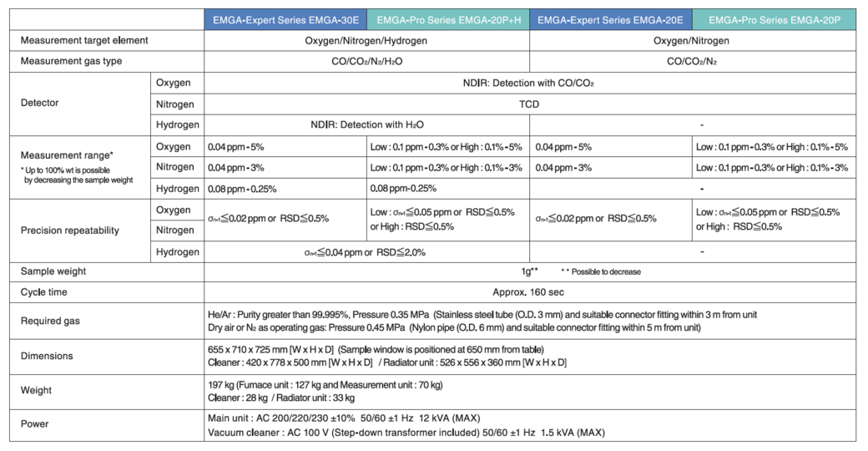This screenshot has height=451, width=868.
Task: Select the 'Oxygen/Nitrogen/Hydrogen' target element cell
Action: pyautogui.click(x=366, y=41)
